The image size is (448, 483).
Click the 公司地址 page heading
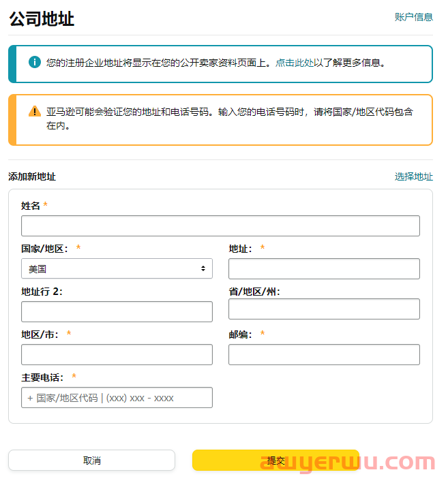[42, 19]
